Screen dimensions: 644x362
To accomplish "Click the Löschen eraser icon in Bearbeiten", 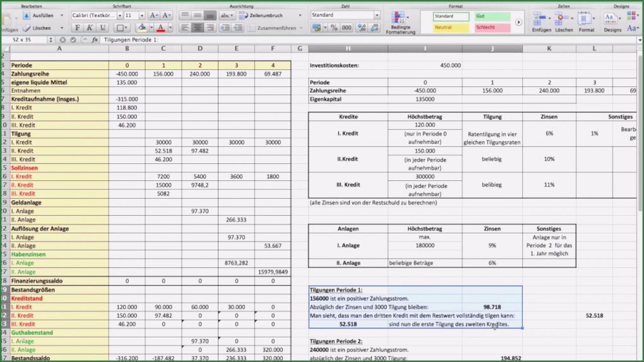I will [x=27, y=28].
